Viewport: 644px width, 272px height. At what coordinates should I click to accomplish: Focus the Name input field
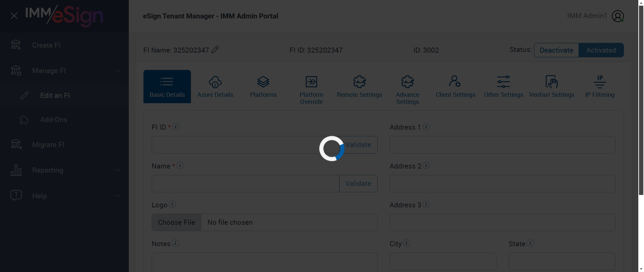[246, 184]
